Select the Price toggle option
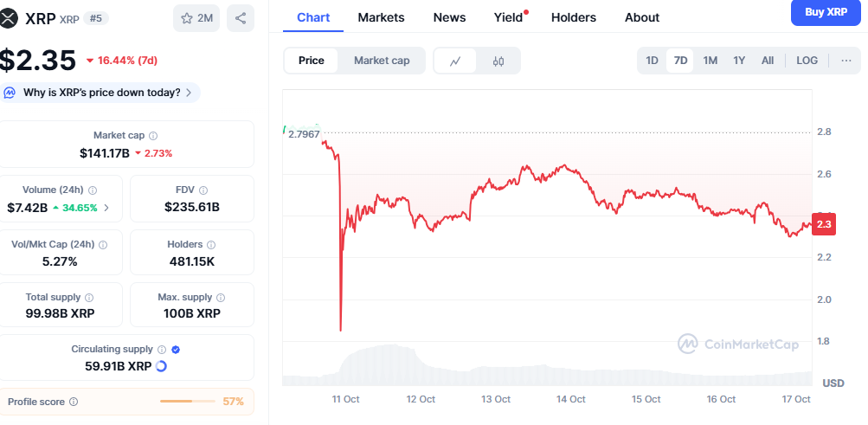868x425 pixels. click(x=312, y=61)
